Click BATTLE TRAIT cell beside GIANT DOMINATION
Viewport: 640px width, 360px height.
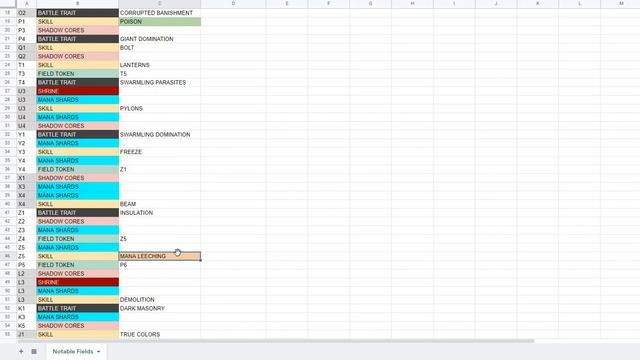[78, 39]
